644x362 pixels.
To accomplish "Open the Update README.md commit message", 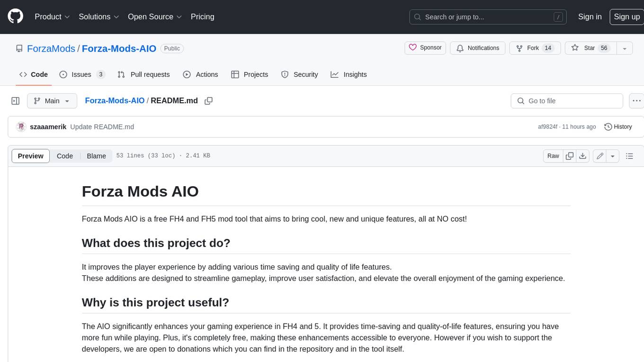I will click(102, 127).
